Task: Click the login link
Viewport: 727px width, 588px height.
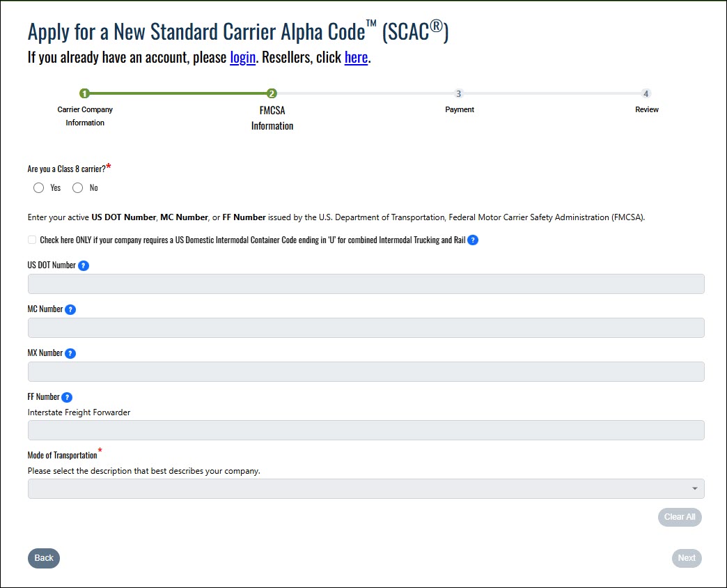Action: coord(242,57)
